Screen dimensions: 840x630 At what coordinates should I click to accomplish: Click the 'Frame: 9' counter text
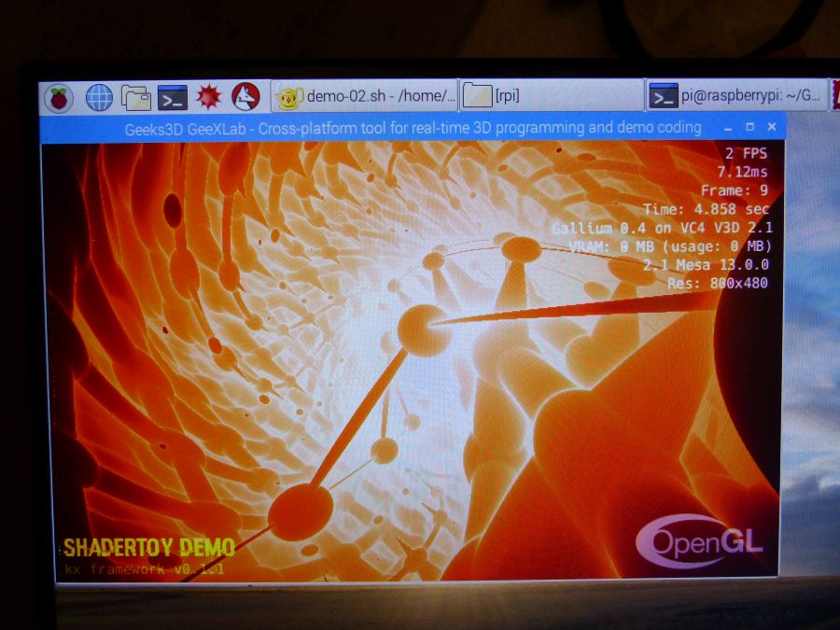point(735,190)
